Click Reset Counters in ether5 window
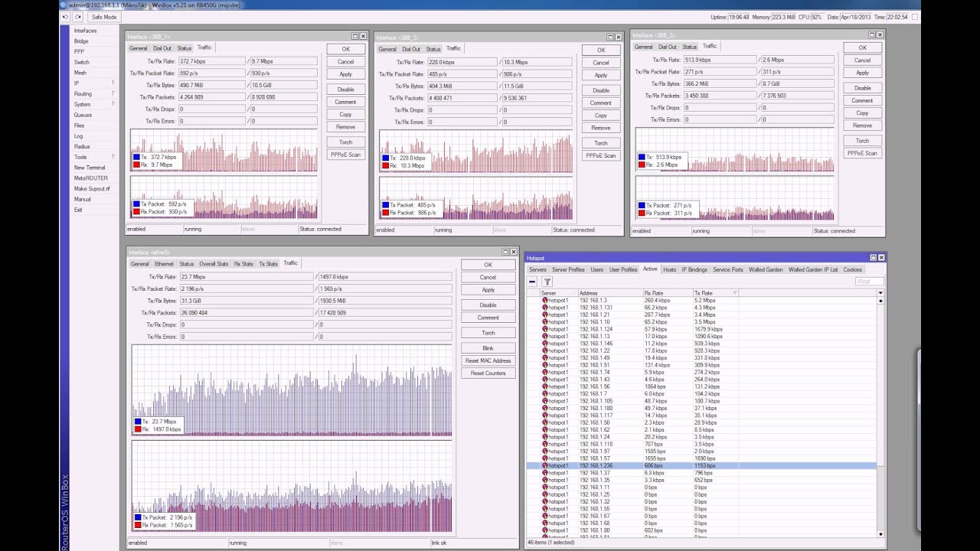Image resolution: width=980 pixels, height=551 pixels. tap(488, 373)
